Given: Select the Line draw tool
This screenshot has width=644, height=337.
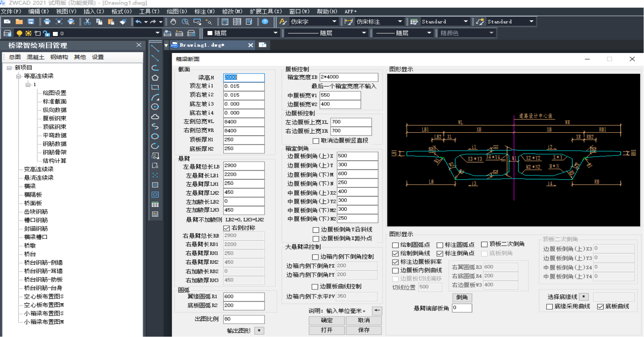Looking at the screenshot, I should (155, 48).
